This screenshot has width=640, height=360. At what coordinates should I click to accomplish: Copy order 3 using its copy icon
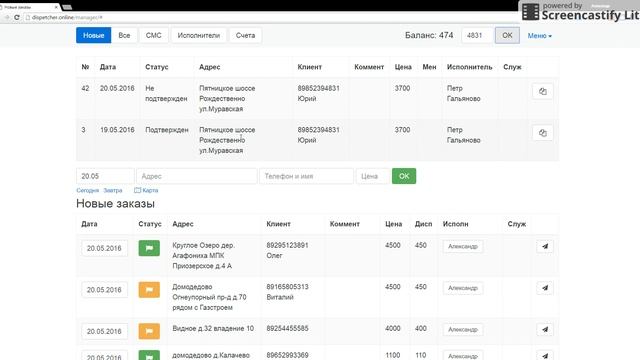542,133
